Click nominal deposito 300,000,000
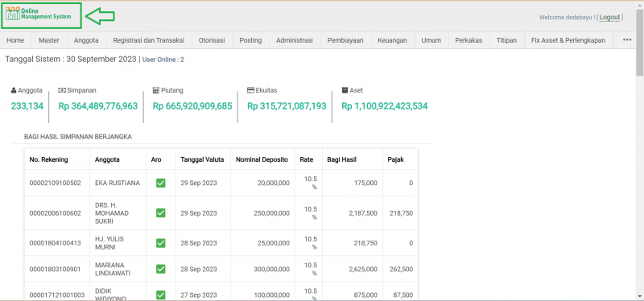Screen dimensions: 644x301 pyautogui.click(x=270, y=269)
